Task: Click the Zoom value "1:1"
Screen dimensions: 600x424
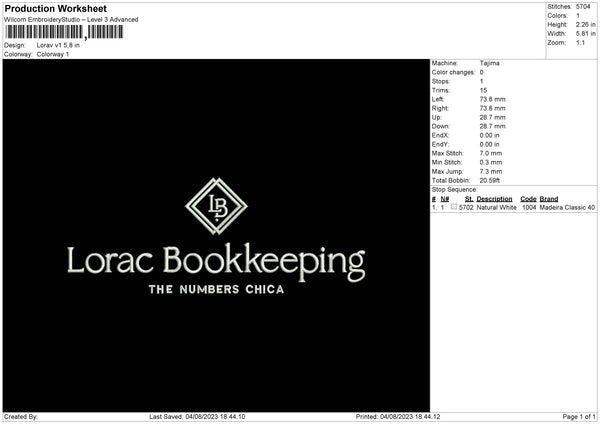Action: coord(580,42)
